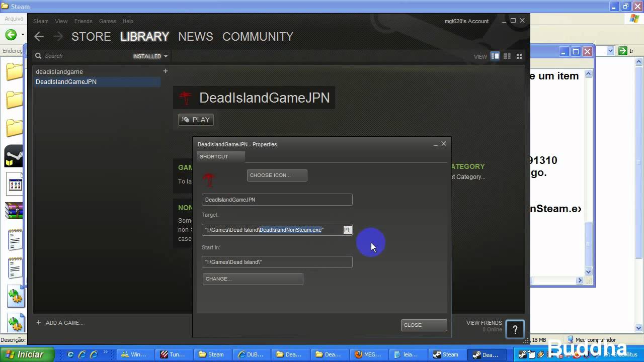This screenshot has height=362, width=644.
Task: Select deadislandgame in the library list
Action: (x=59, y=72)
